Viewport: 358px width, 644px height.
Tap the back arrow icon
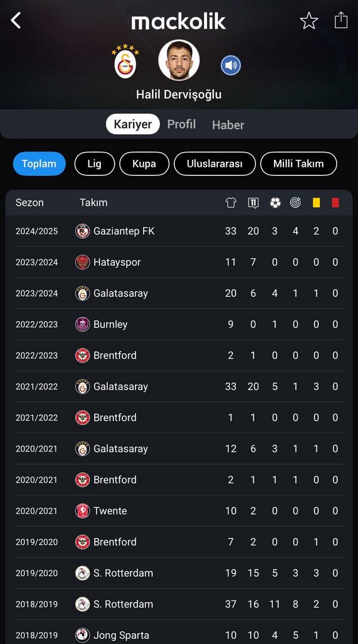(x=16, y=20)
